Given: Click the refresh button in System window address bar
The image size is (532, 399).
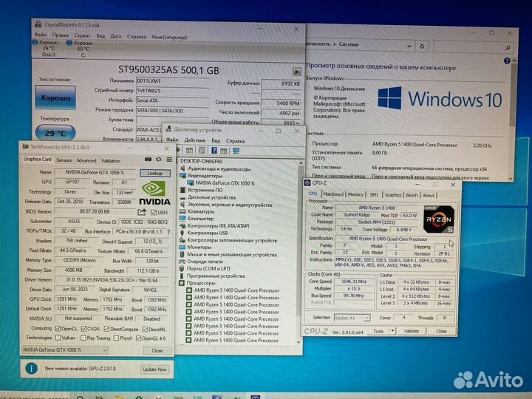Looking at the screenshot, I should coord(422,46).
